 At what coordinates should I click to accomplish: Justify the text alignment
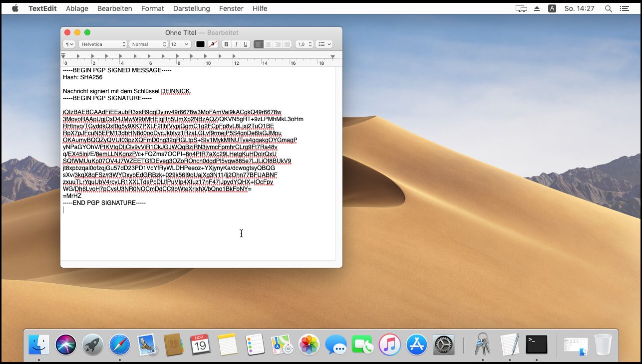(287, 44)
